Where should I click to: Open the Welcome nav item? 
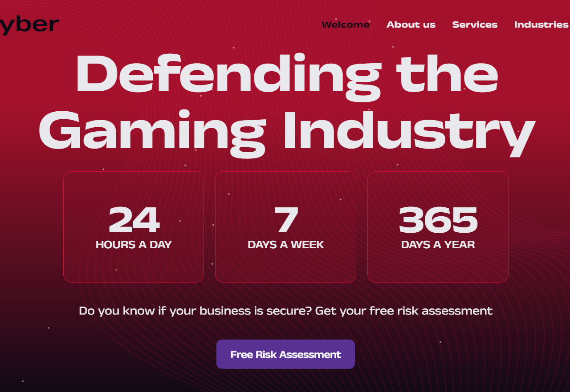(x=345, y=25)
